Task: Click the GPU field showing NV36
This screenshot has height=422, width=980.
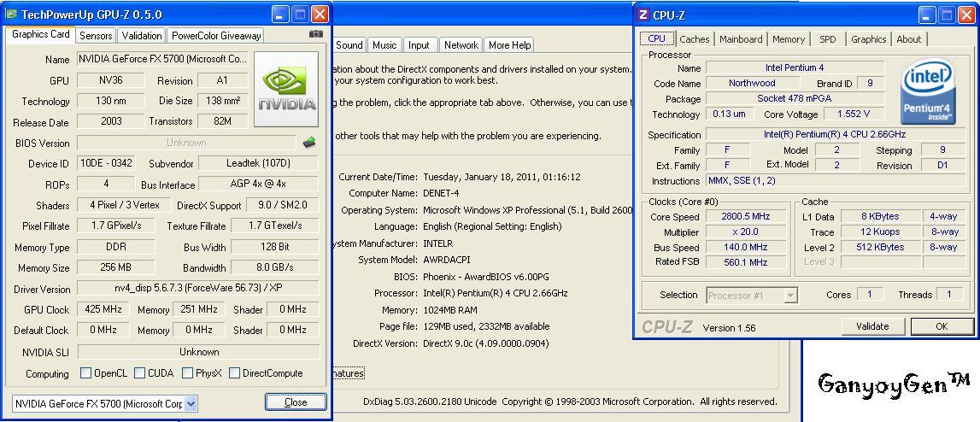Action: [x=110, y=80]
